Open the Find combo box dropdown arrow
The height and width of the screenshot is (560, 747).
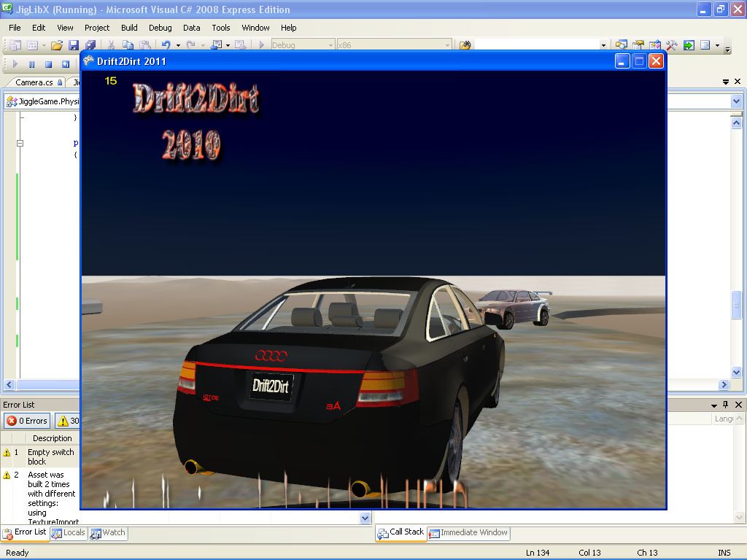(x=603, y=45)
